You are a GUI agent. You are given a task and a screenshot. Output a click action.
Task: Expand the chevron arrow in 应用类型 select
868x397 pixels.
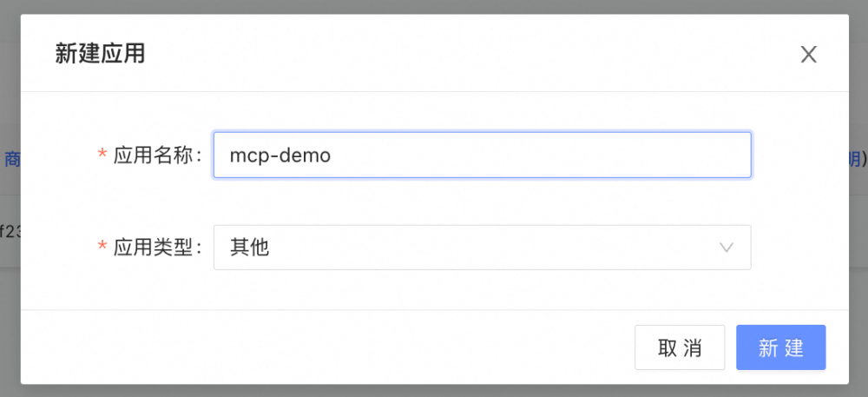point(727,248)
